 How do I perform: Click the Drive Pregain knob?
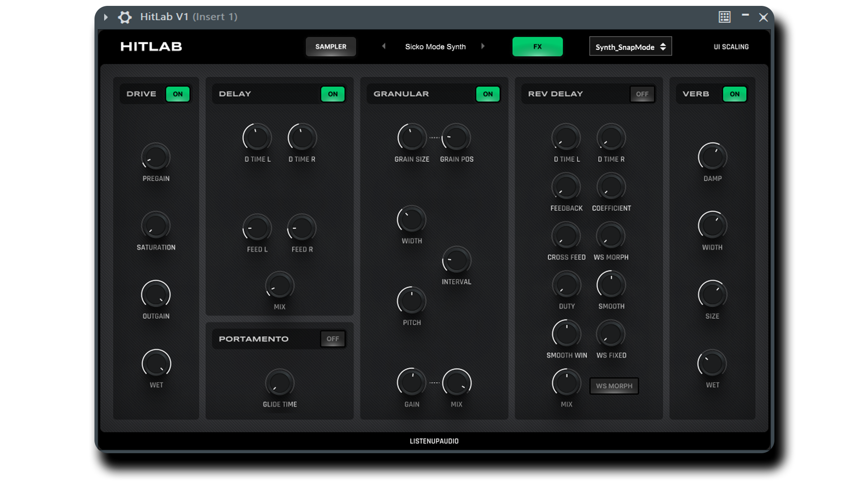click(x=156, y=157)
